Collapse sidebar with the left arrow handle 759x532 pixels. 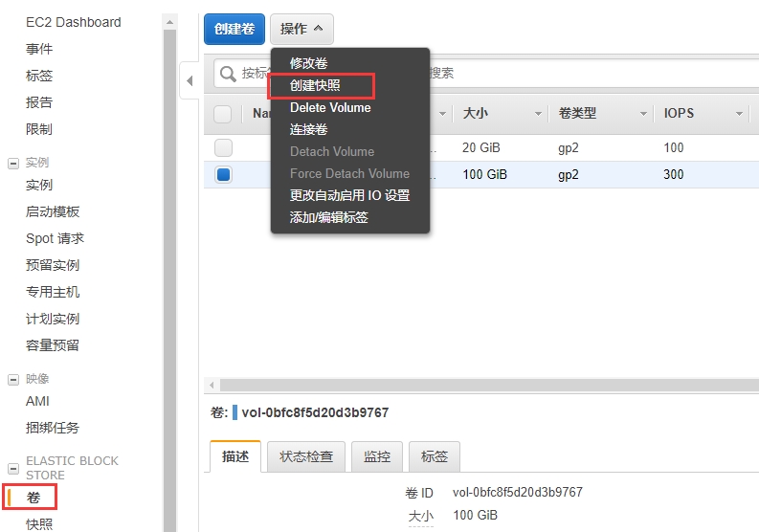click(189, 81)
